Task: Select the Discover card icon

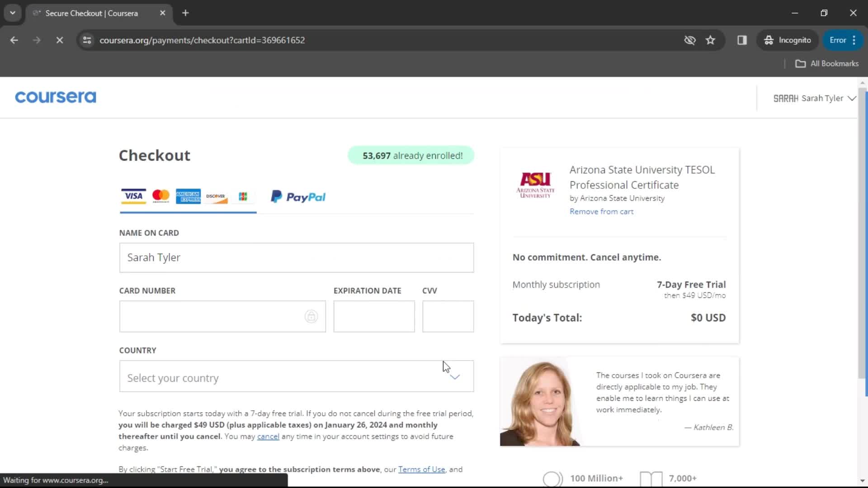Action: [x=217, y=197]
